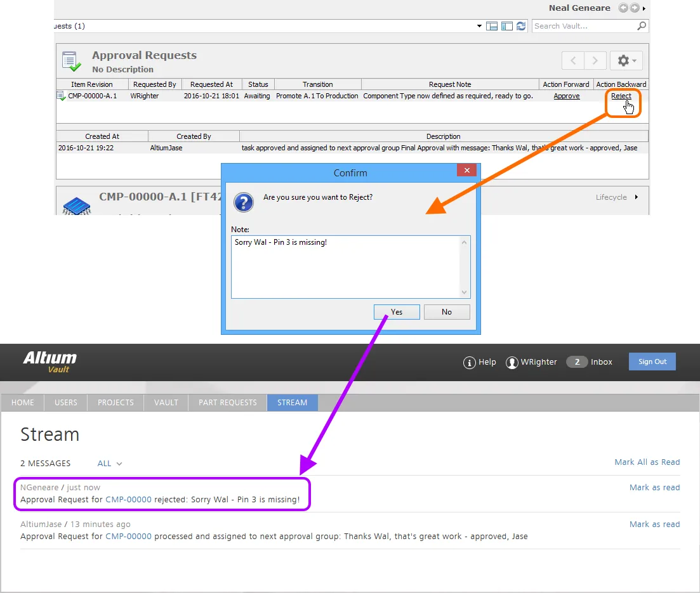Click the refresh vault icon
This screenshot has width=700, height=593.
pyautogui.click(x=521, y=27)
